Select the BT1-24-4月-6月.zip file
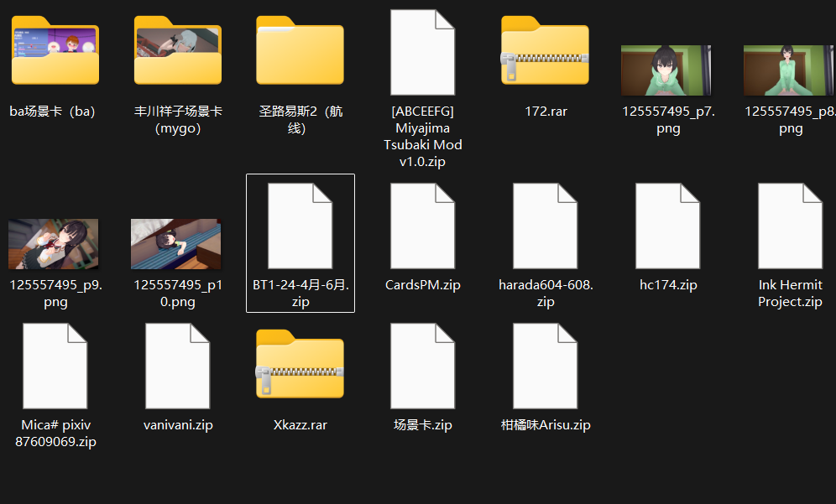 coord(300,226)
